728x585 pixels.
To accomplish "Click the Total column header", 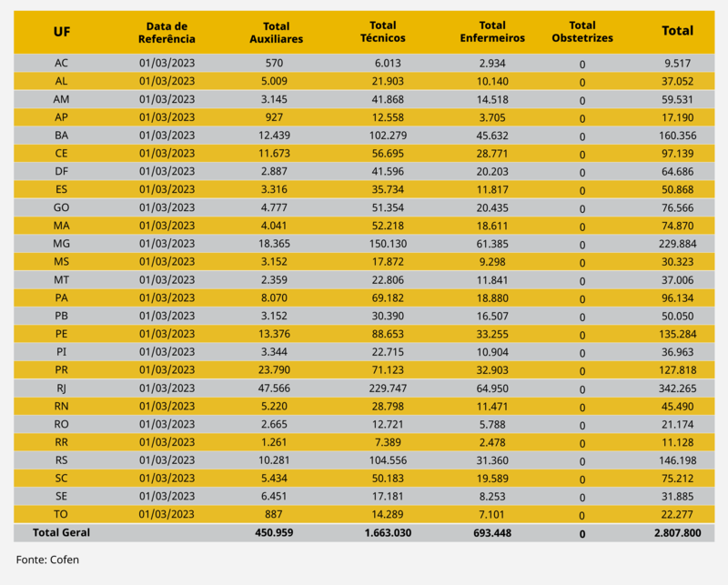I will tap(677, 31).
